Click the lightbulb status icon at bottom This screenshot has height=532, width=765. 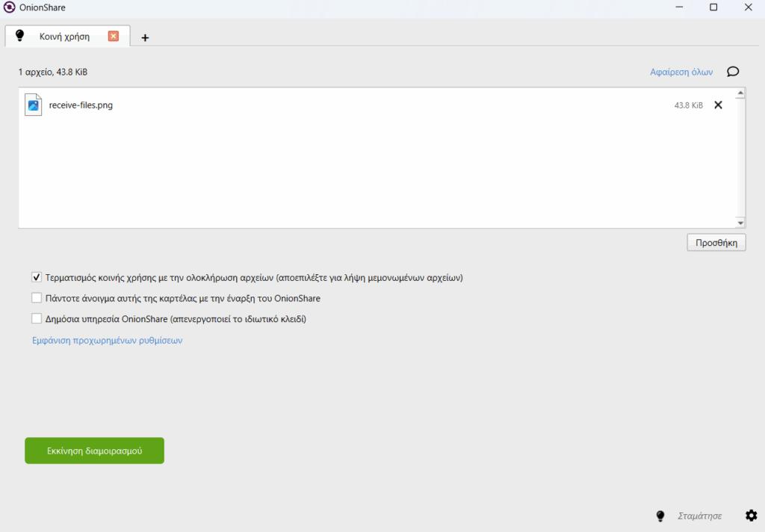point(660,516)
